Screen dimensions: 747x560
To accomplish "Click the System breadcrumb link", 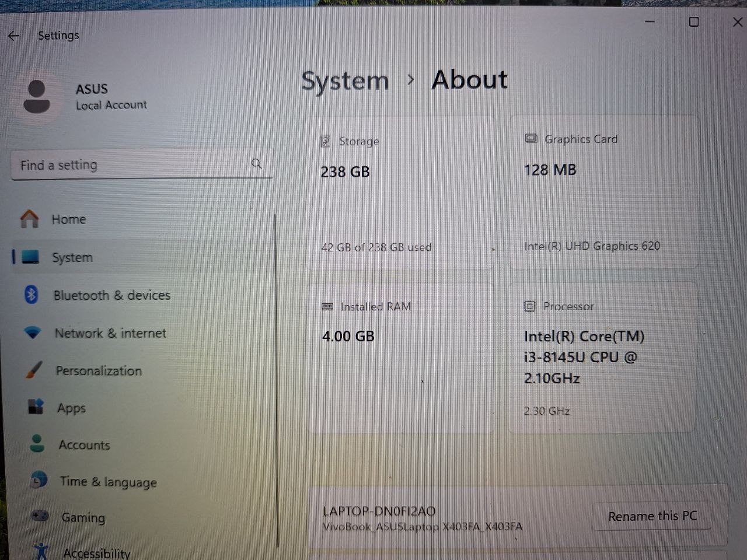I will 345,80.
